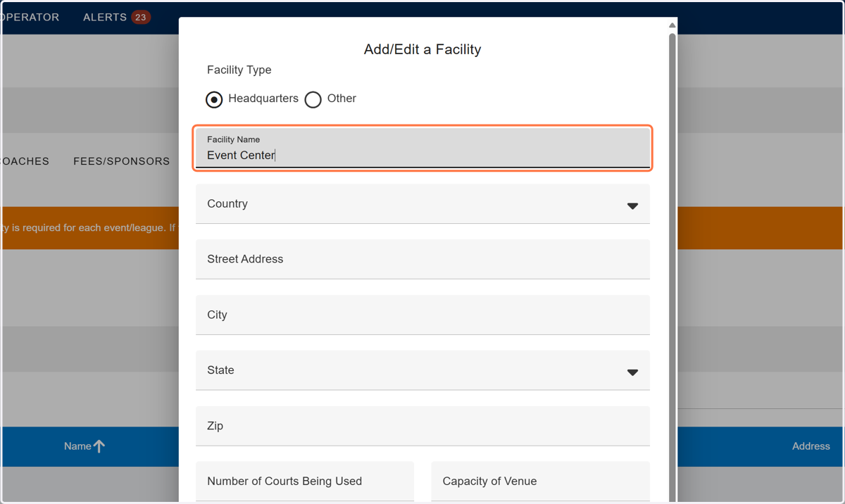
Task: Open the Fees/Sponsors tab
Action: click(121, 161)
